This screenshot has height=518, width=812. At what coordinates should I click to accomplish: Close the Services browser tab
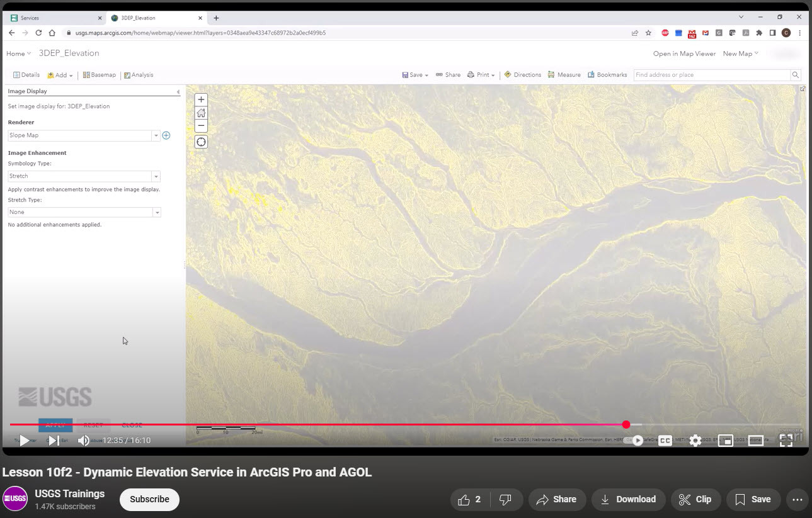click(100, 18)
